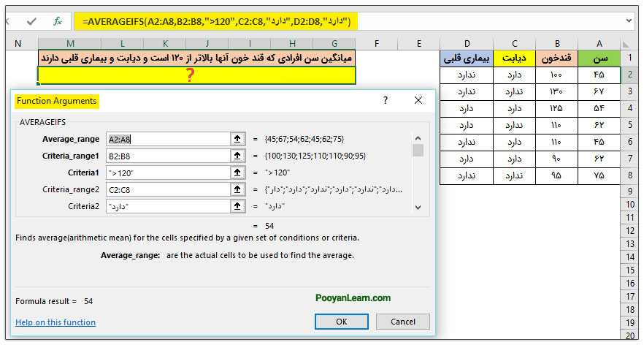The height and width of the screenshot is (345, 644).
Task: Expand the formula bar with the chevron
Action: click(629, 22)
